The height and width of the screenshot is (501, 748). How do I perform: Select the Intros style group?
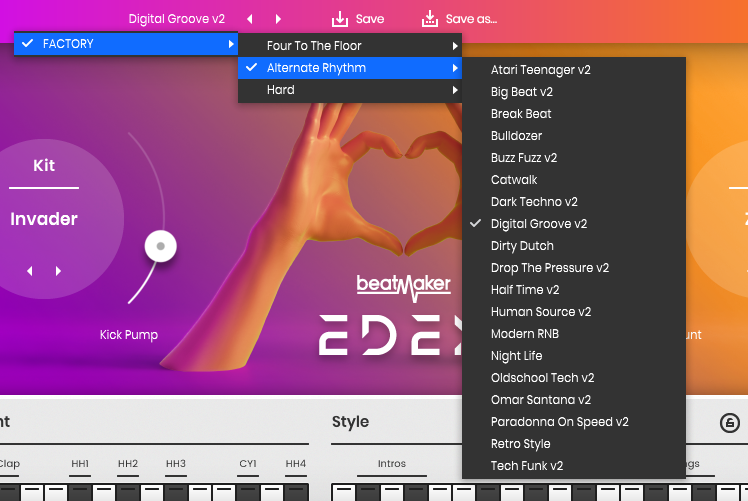[392, 464]
